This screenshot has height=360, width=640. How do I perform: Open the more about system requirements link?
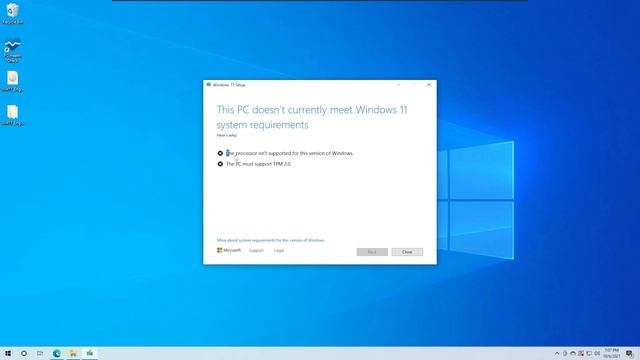pyautogui.click(x=271, y=240)
